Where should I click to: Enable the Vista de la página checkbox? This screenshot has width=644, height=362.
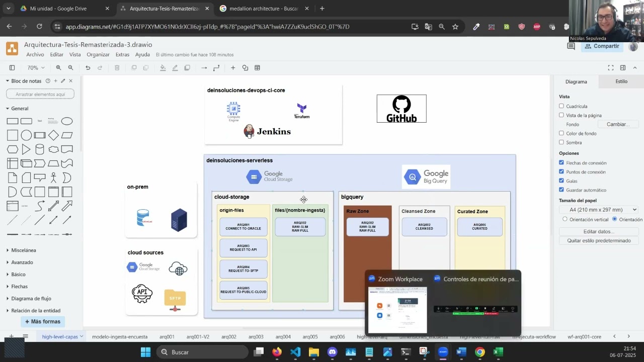coord(561,115)
